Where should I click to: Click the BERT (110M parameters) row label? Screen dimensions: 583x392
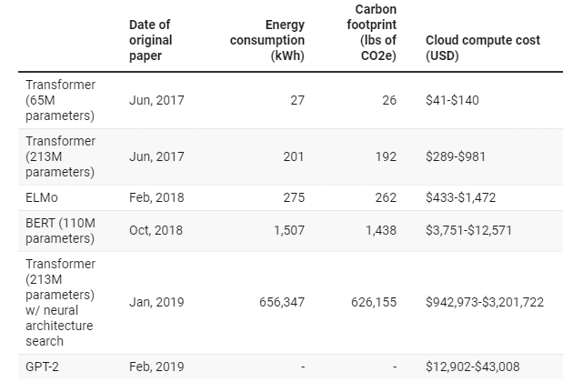click(60, 230)
